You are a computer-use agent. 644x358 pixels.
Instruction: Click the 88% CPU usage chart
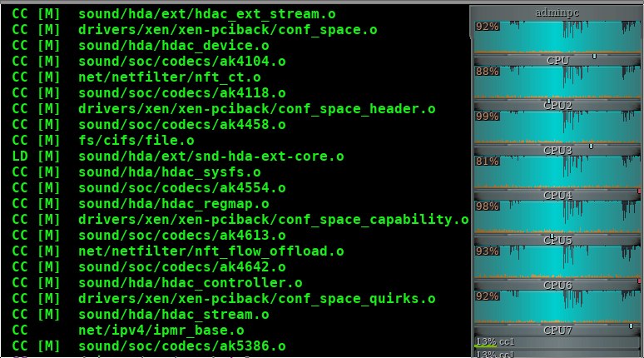[x=557, y=82]
